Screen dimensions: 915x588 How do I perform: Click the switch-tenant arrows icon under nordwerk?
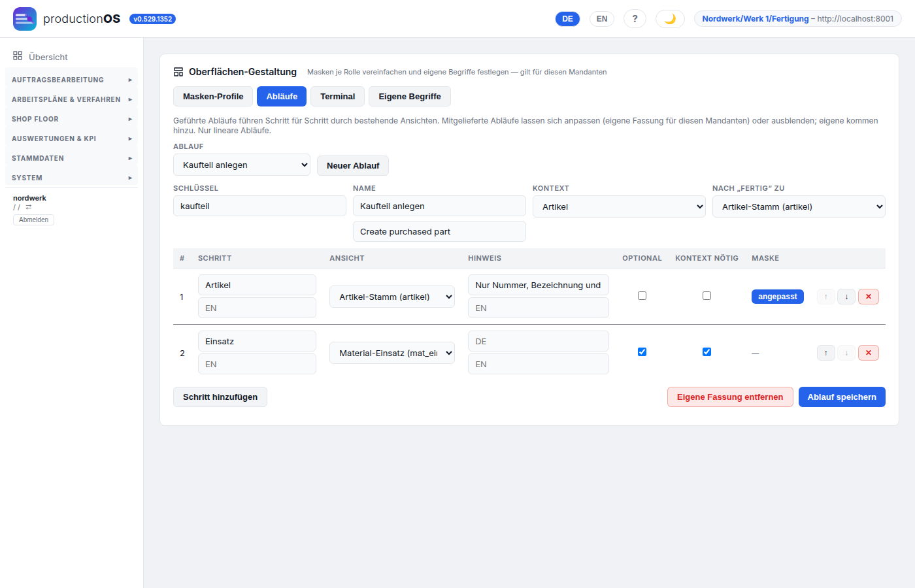point(29,207)
